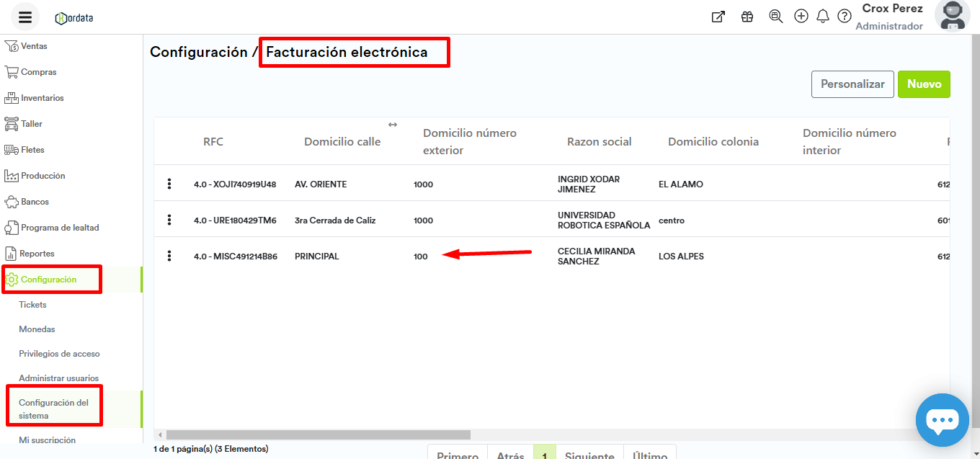Open the hamburger menu button
The width and height of the screenshot is (980, 459).
tap(25, 17)
